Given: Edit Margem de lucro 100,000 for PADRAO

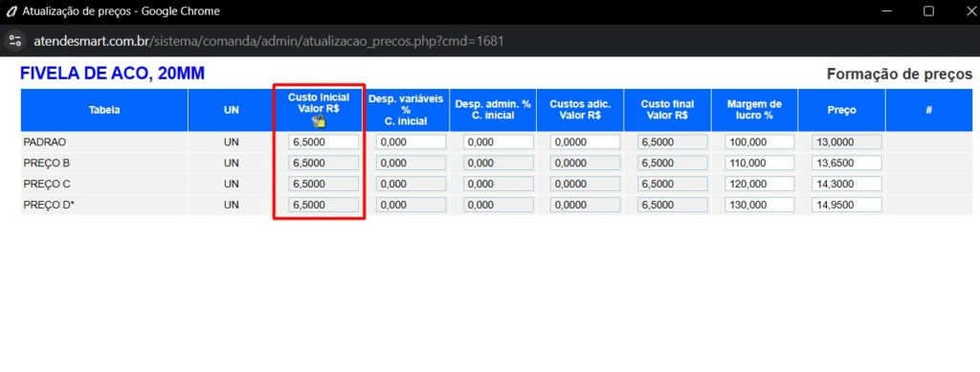Looking at the screenshot, I should coord(760,142).
